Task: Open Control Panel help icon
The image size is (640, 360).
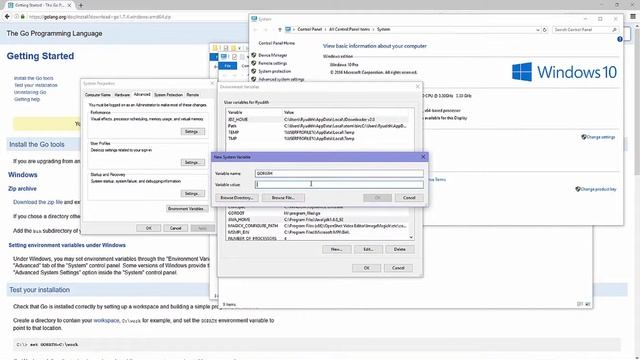Action: point(620,39)
